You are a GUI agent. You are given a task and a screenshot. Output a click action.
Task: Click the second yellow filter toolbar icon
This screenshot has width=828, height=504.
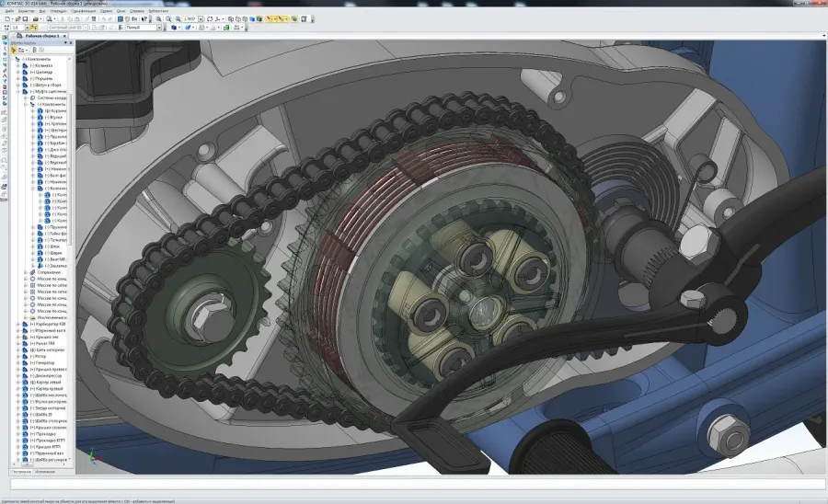[x=282, y=19]
